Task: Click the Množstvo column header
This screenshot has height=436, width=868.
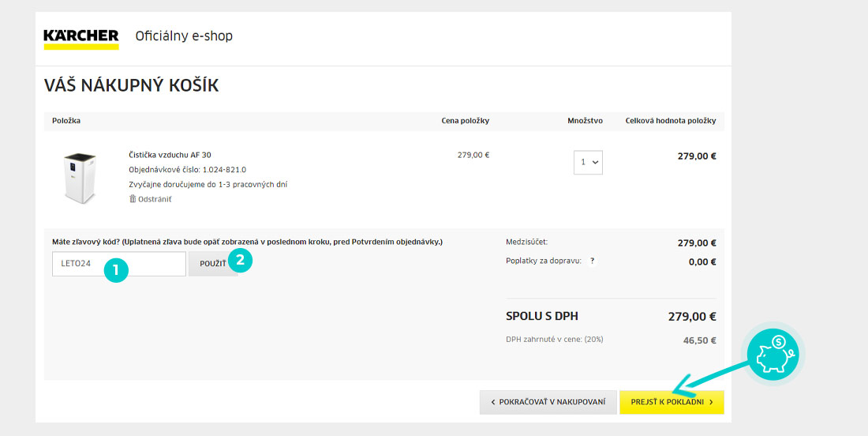Action: (x=586, y=121)
